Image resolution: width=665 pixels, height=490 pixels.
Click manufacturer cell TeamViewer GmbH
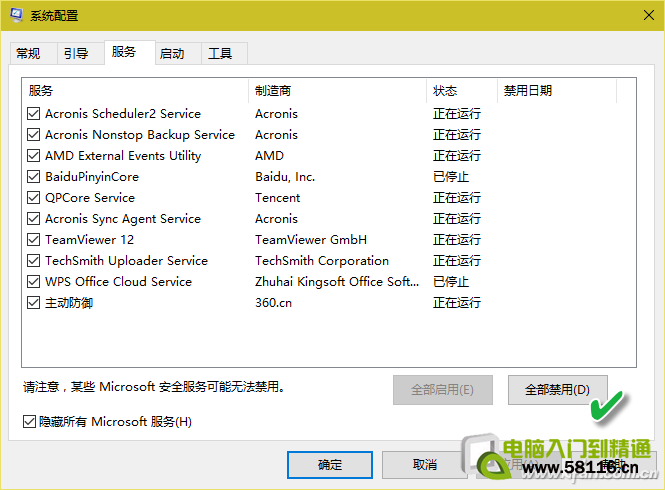coord(311,240)
